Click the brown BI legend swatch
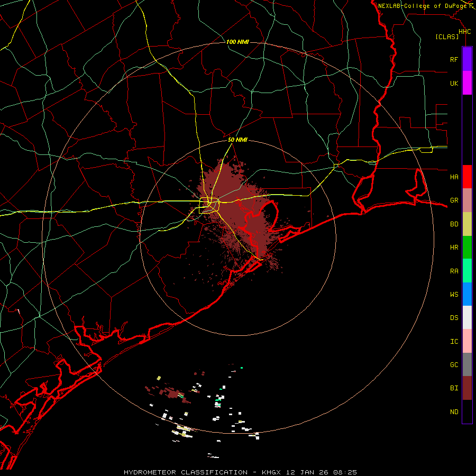The height and width of the screenshot is (476, 476). tap(467, 388)
